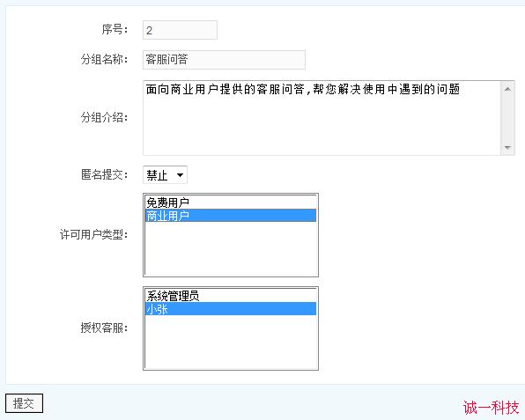Click the 匿名提交 label
The image size is (525, 420).
click(104, 174)
